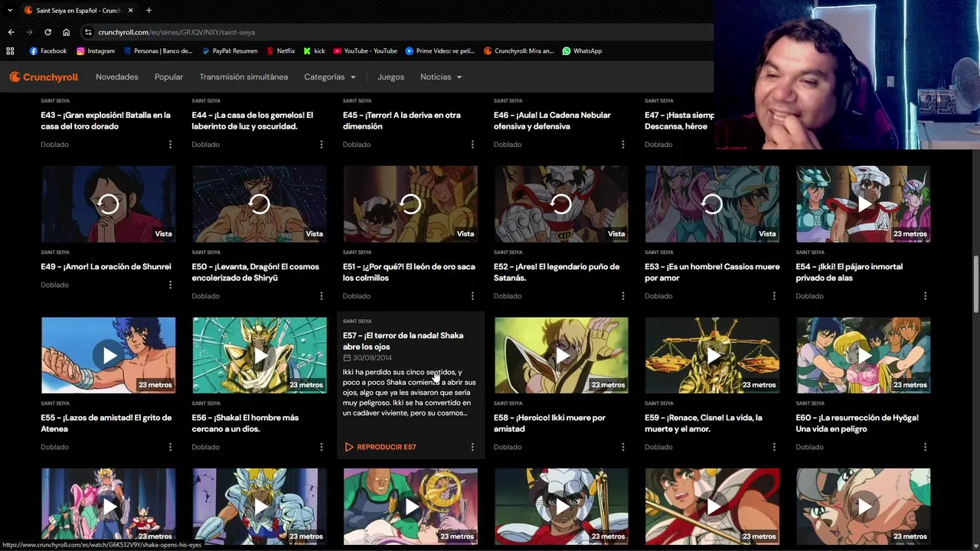Replay episode E51 thumbnail

click(x=410, y=204)
